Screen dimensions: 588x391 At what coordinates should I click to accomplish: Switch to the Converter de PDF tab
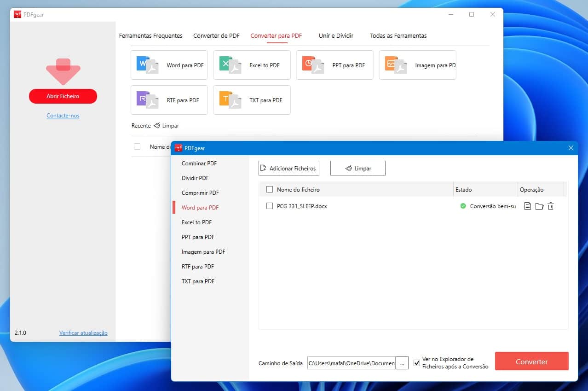[x=216, y=35]
